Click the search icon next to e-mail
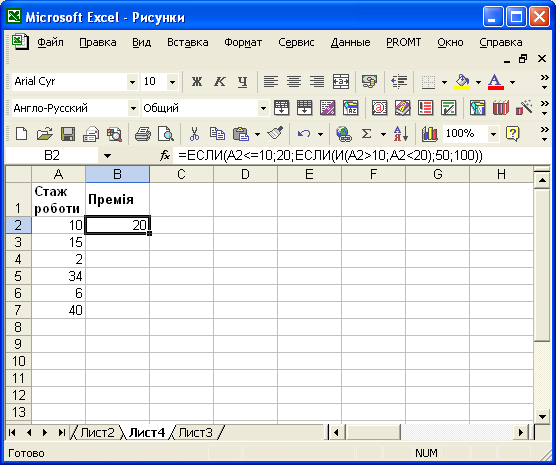 pos(114,134)
